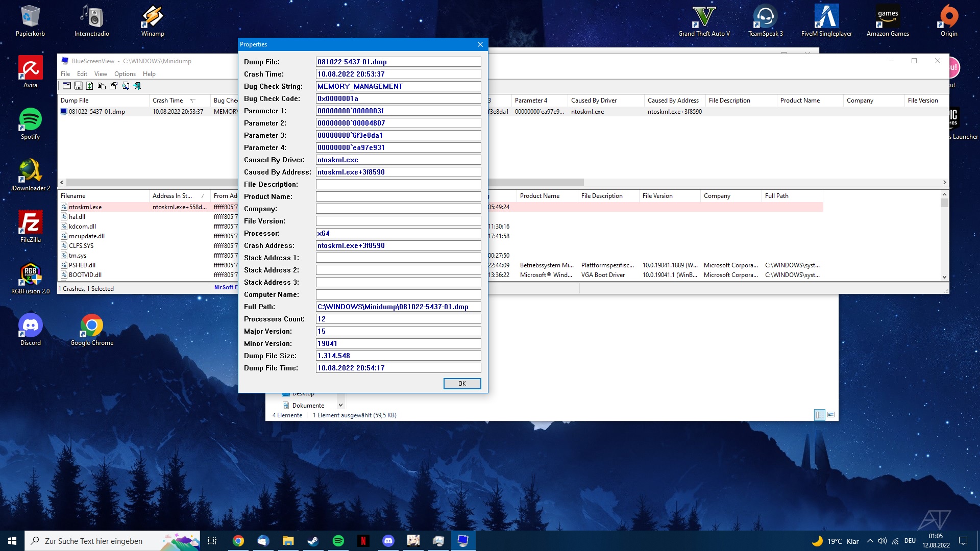Sort by the Crash Time column header
The height and width of the screenshot is (551, 980).
(x=167, y=101)
